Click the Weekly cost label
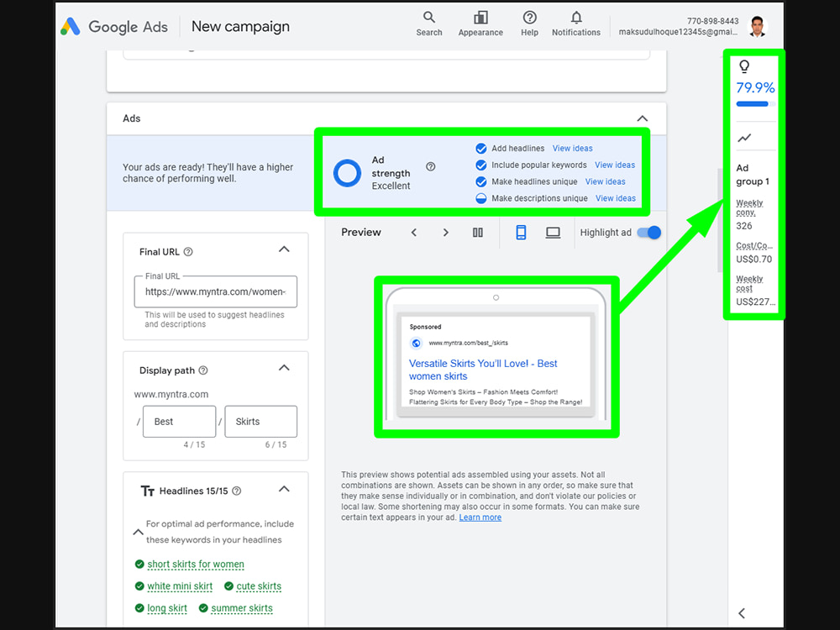Image resolution: width=840 pixels, height=630 pixels. pos(749,283)
